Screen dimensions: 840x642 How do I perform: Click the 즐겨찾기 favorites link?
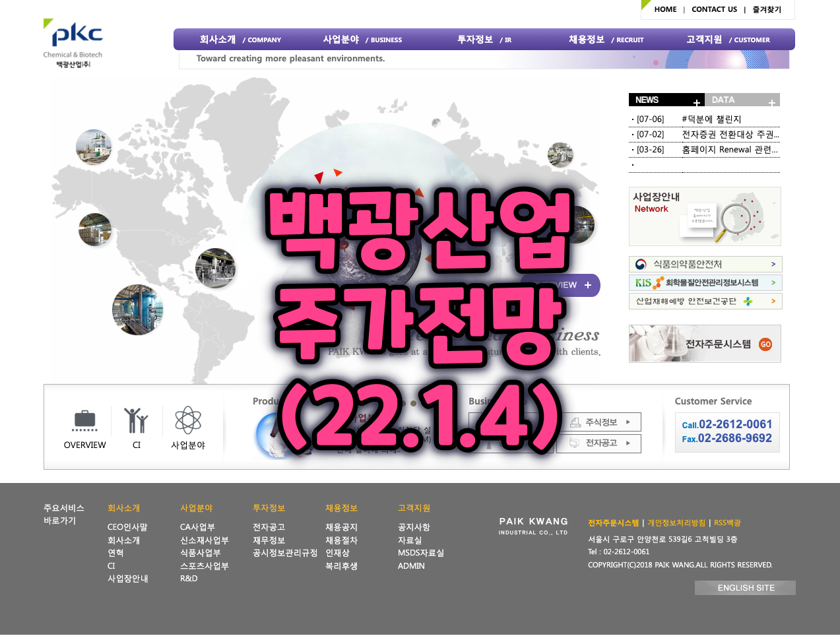tap(767, 9)
